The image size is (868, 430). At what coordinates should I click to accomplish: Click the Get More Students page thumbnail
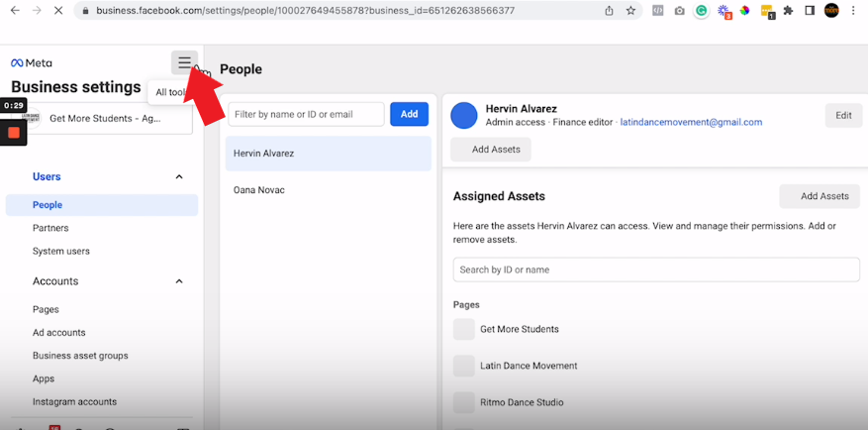pyautogui.click(x=464, y=329)
